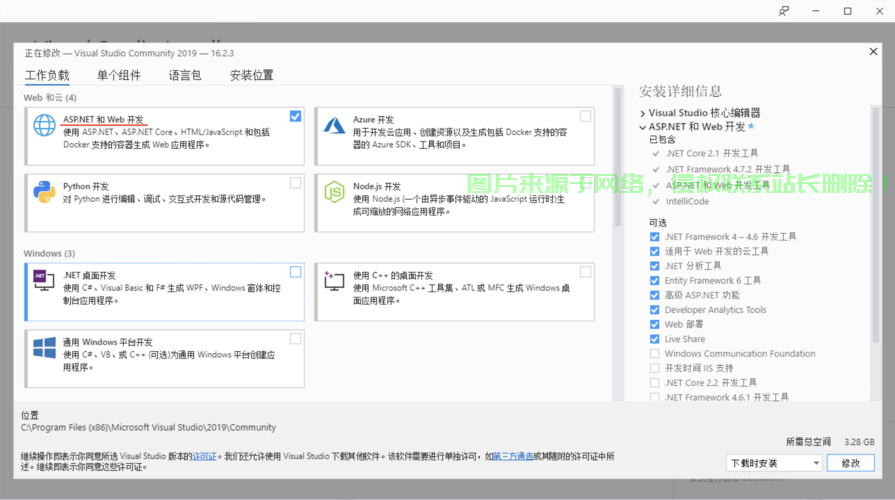Check the 通用 Windows 平台开发 checkbox

295,338
